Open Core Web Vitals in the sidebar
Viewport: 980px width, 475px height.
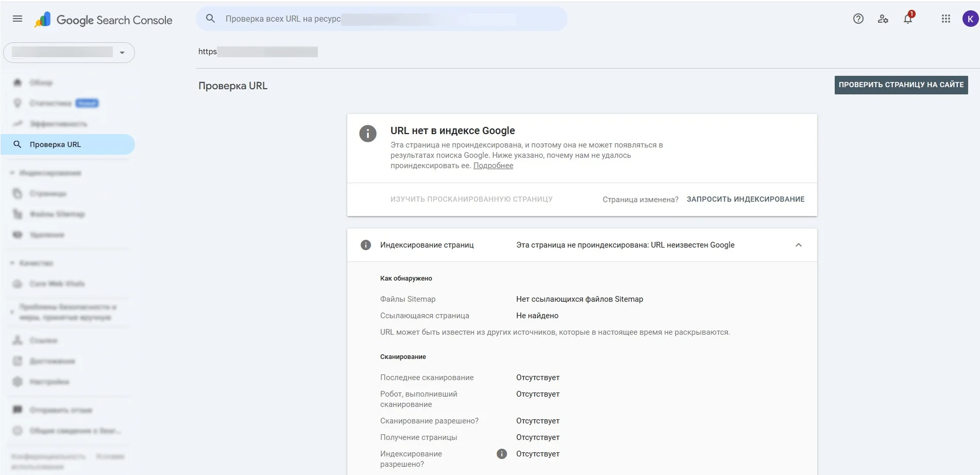pos(57,284)
